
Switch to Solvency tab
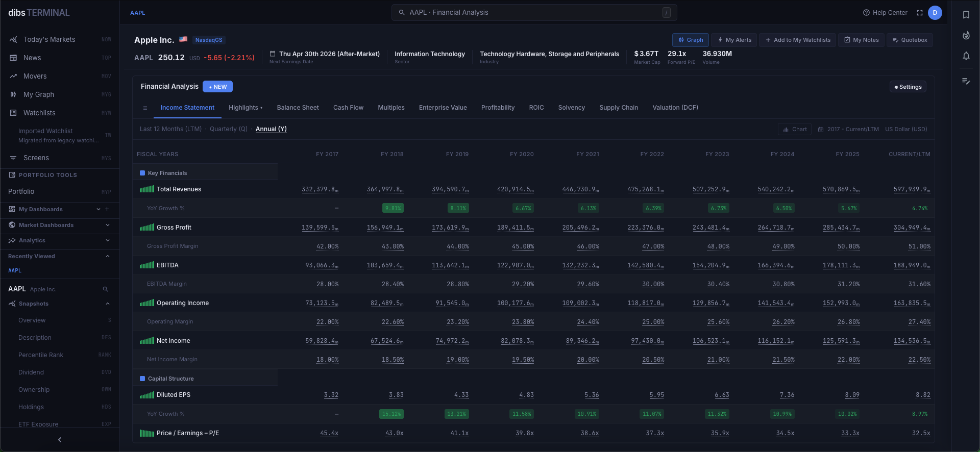[571, 108]
